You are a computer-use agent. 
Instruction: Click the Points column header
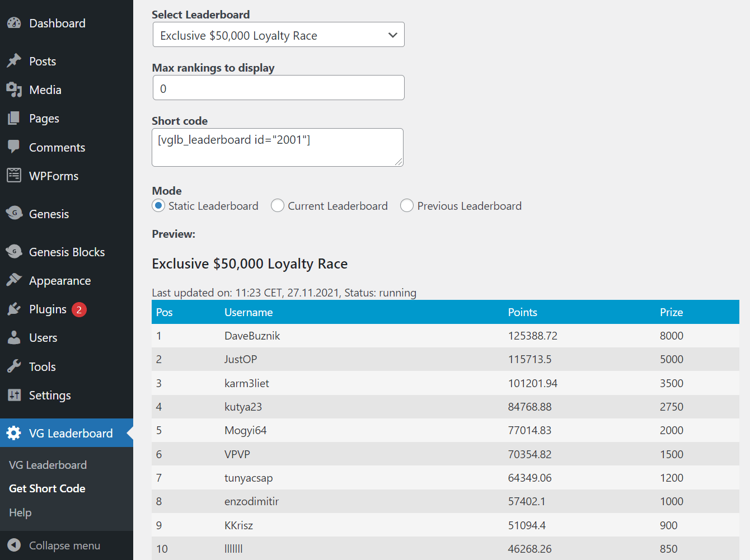[x=522, y=312]
